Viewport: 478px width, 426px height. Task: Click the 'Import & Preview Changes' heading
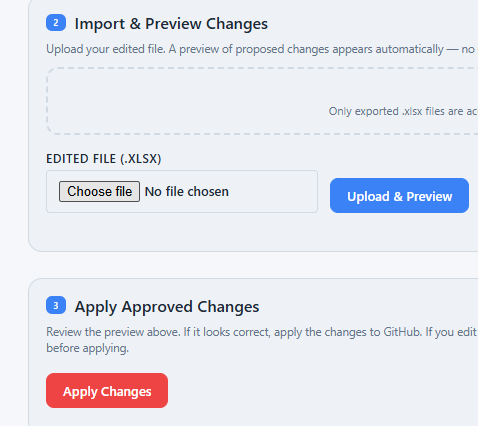pyautogui.click(x=171, y=24)
